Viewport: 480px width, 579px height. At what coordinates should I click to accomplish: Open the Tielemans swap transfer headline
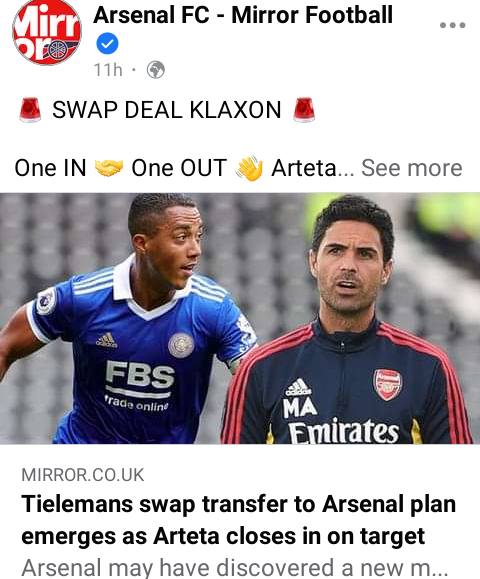[239, 520]
